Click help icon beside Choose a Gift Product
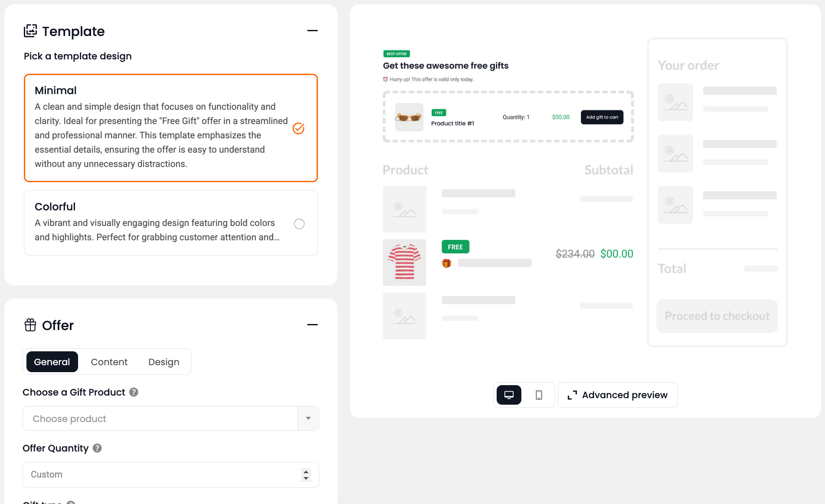Screen dimensions: 825x504 pyautogui.click(x=134, y=392)
